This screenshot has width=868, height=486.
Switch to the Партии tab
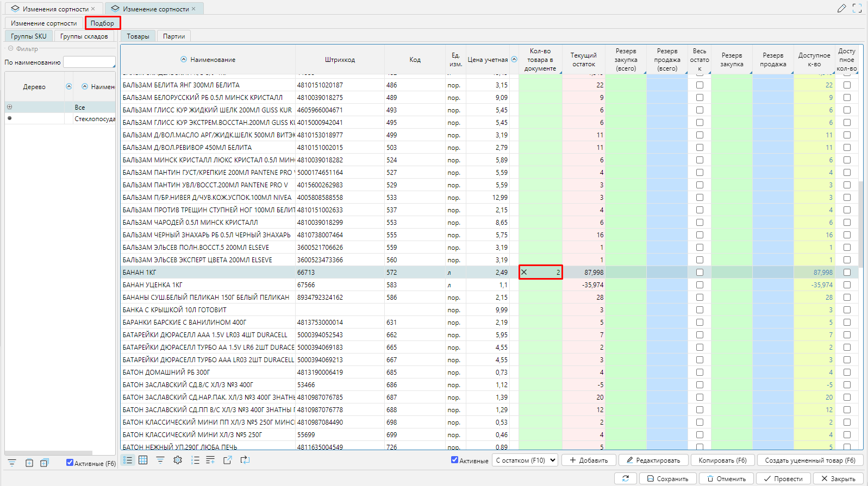click(174, 36)
